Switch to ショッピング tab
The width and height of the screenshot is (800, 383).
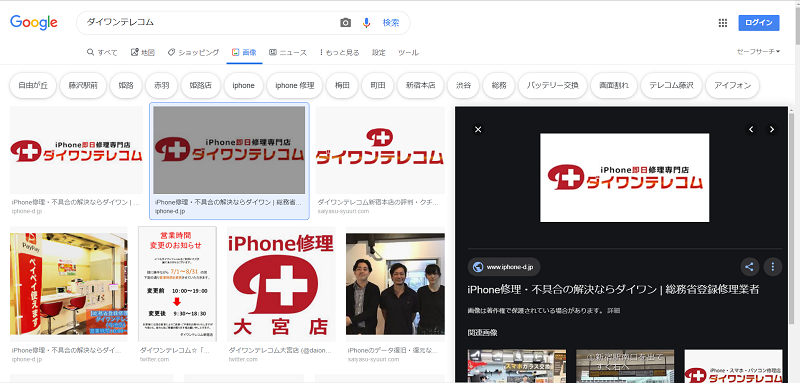point(193,53)
